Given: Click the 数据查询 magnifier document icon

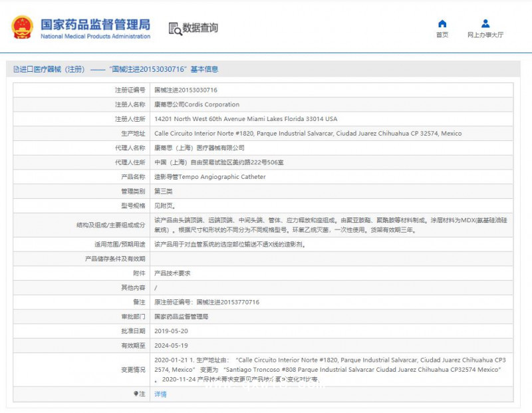Looking at the screenshot, I should coord(175,29).
